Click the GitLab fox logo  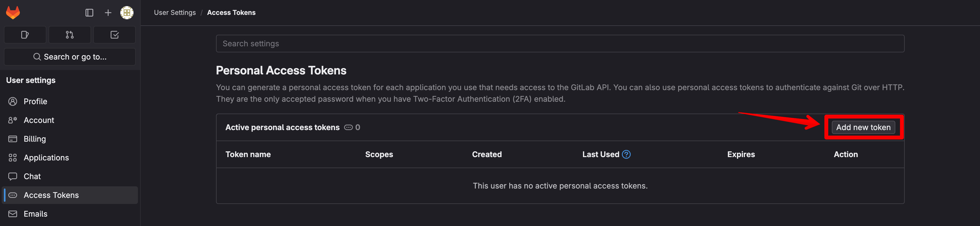pos(13,12)
